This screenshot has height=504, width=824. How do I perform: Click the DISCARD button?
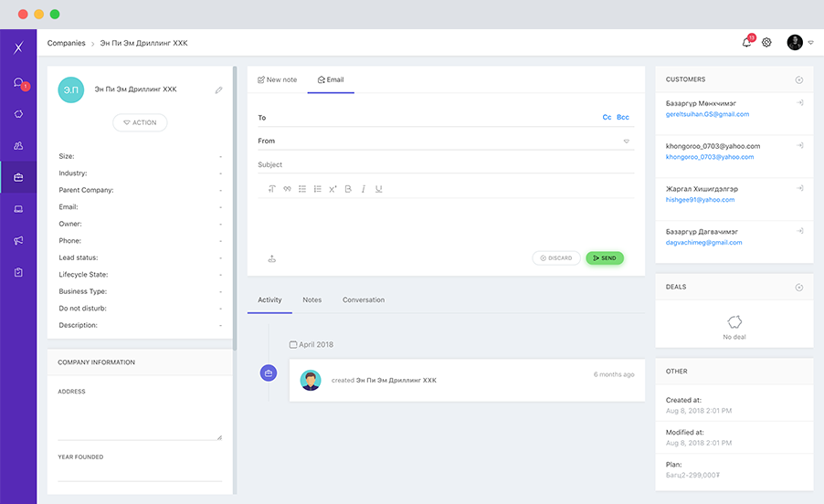point(556,257)
